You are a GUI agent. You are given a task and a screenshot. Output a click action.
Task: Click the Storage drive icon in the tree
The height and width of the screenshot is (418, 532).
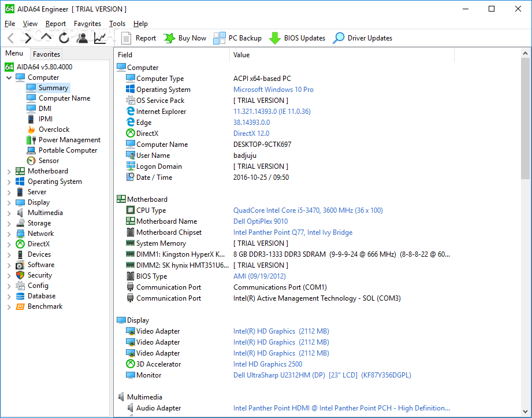click(x=20, y=223)
